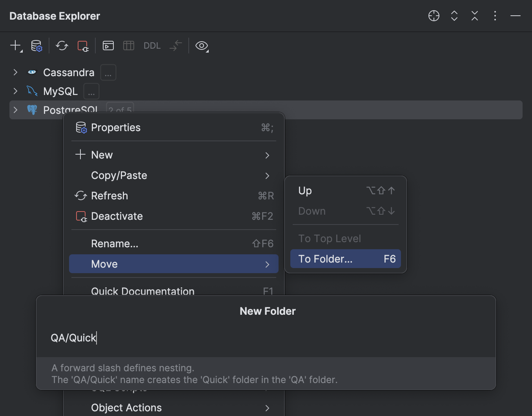Select the Cassandra data source

[69, 73]
